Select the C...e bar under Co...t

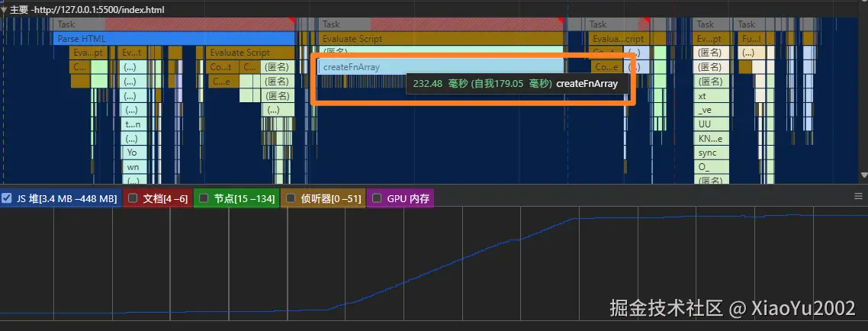point(222,82)
